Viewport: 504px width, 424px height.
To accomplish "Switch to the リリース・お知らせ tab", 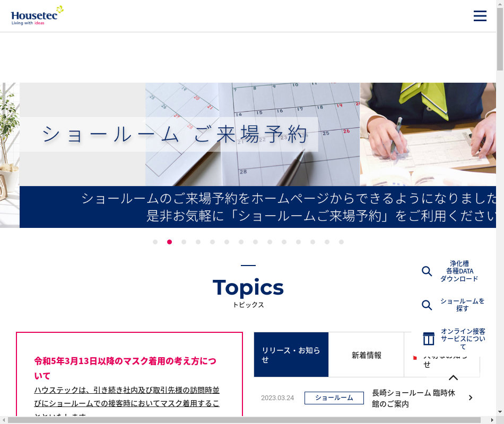I will pos(291,355).
